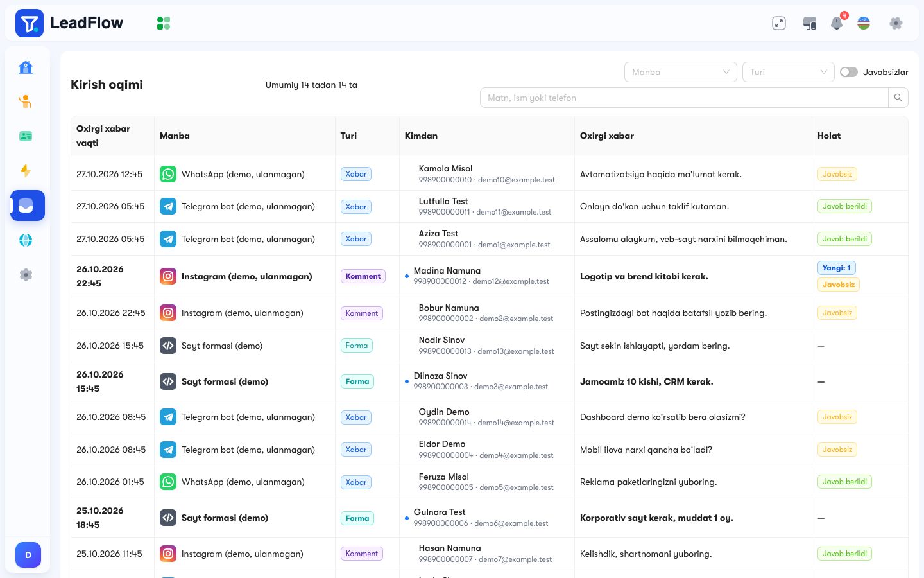924x578 pixels.
Task: Select the inbox item in sidebar
Action: pos(28,206)
